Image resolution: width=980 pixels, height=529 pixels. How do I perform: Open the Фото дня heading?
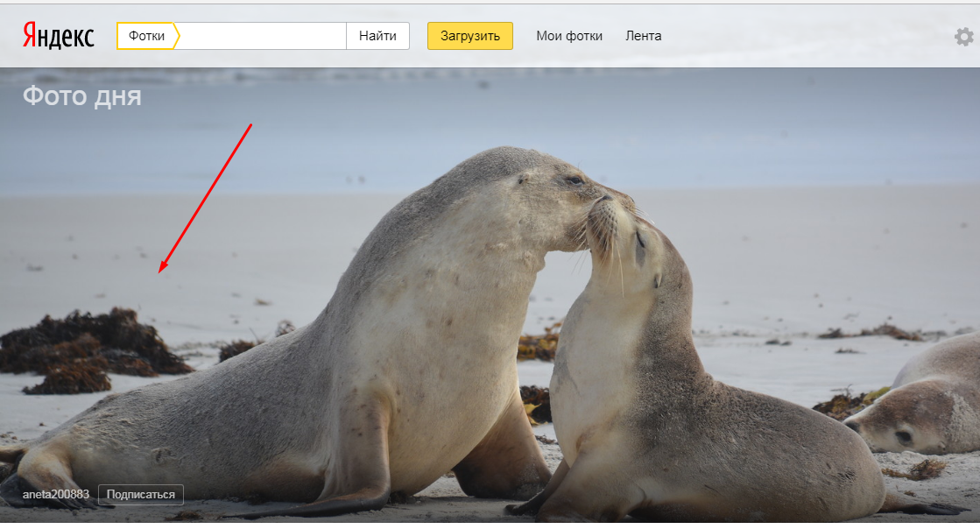[81, 96]
